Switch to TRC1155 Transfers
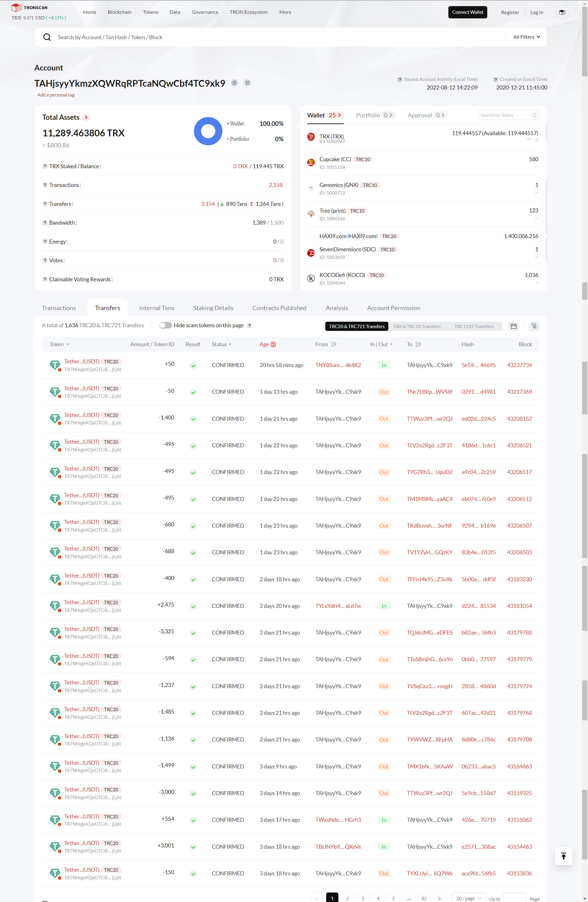588x902 pixels. 474,326
